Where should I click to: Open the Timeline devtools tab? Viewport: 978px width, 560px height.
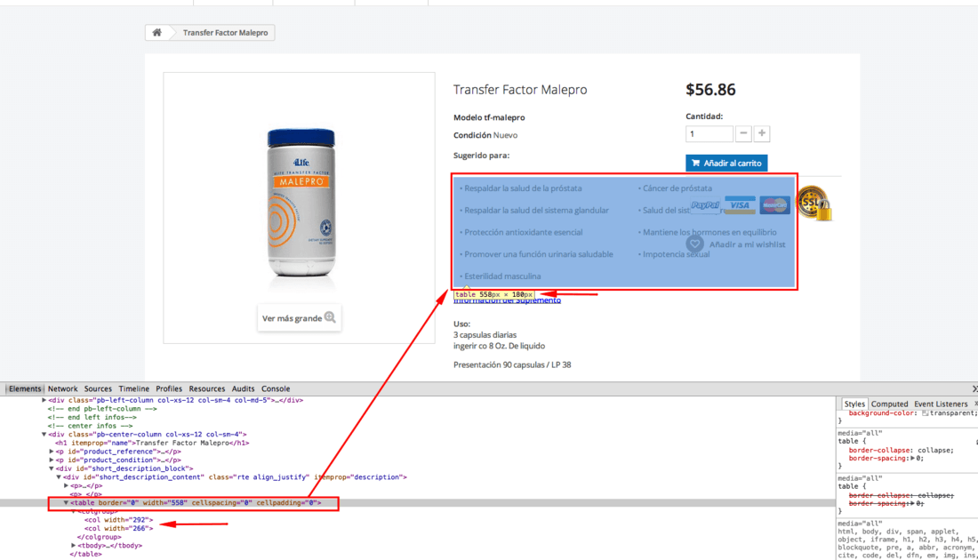(x=134, y=388)
